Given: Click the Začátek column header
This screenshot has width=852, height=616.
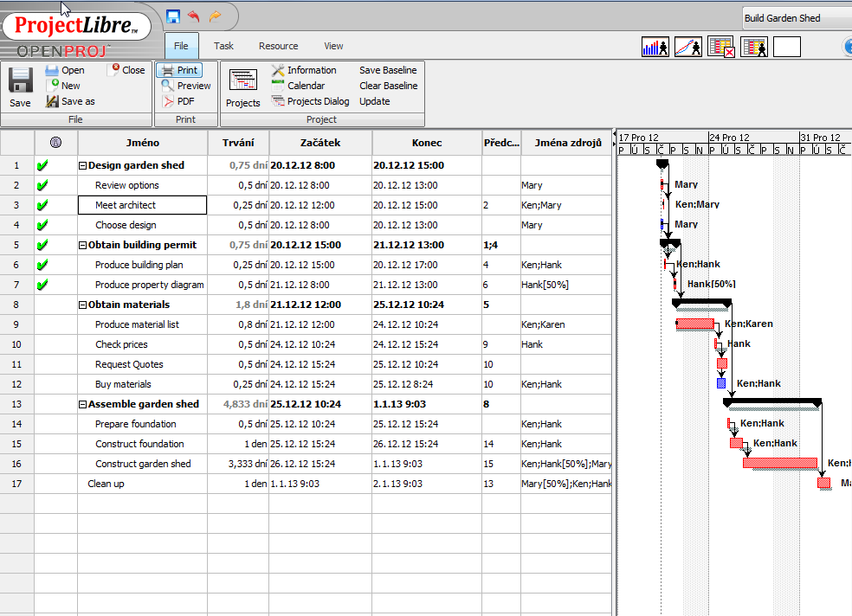Looking at the screenshot, I should [x=320, y=143].
